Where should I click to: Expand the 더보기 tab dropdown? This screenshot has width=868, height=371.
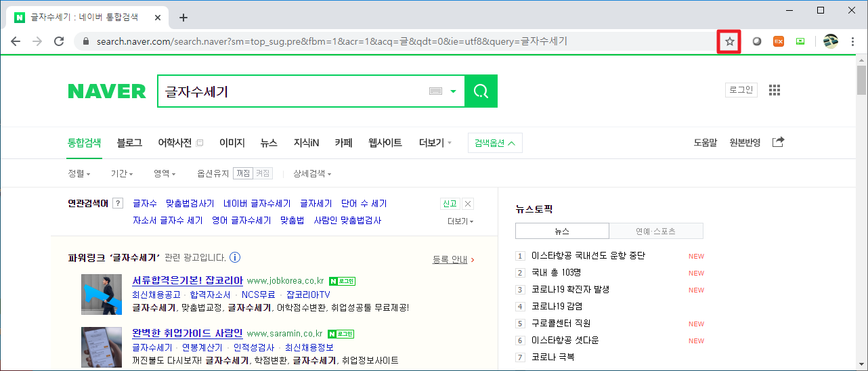(x=435, y=143)
